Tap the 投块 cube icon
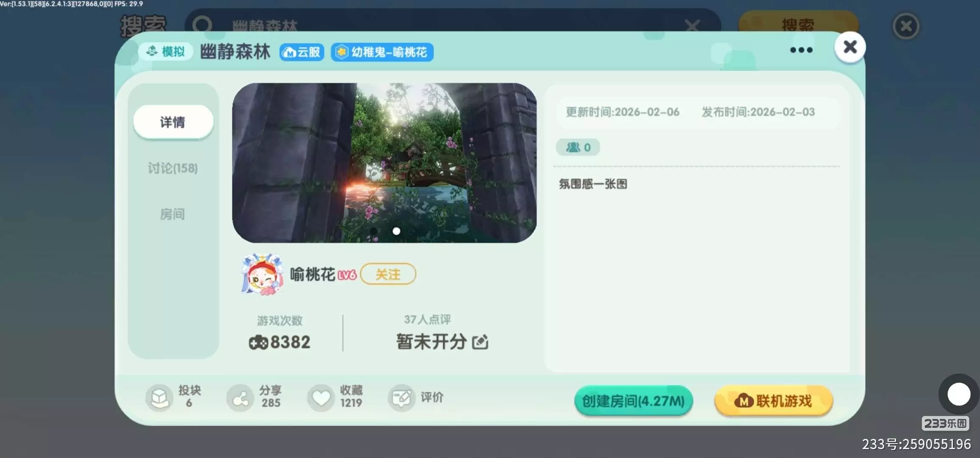 click(x=160, y=398)
